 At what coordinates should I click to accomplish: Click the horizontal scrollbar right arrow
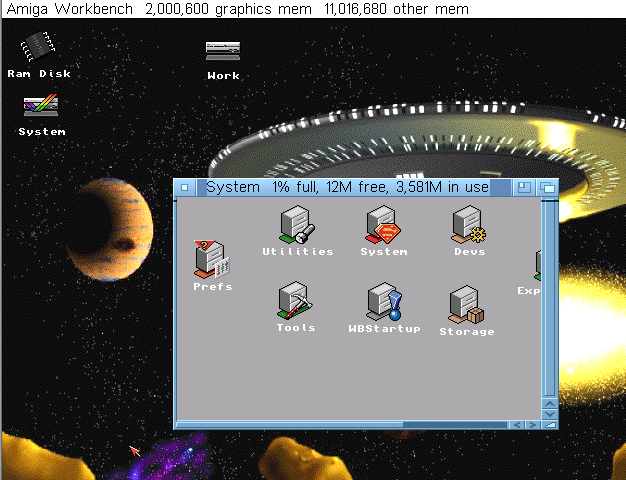pyautogui.click(x=533, y=425)
